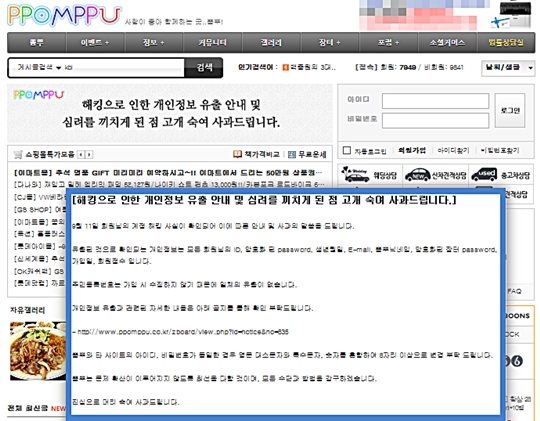This screenshot has height=421, width=540.
Task: Click the book icon next to 책가격비교
Action: pos(237,154)
